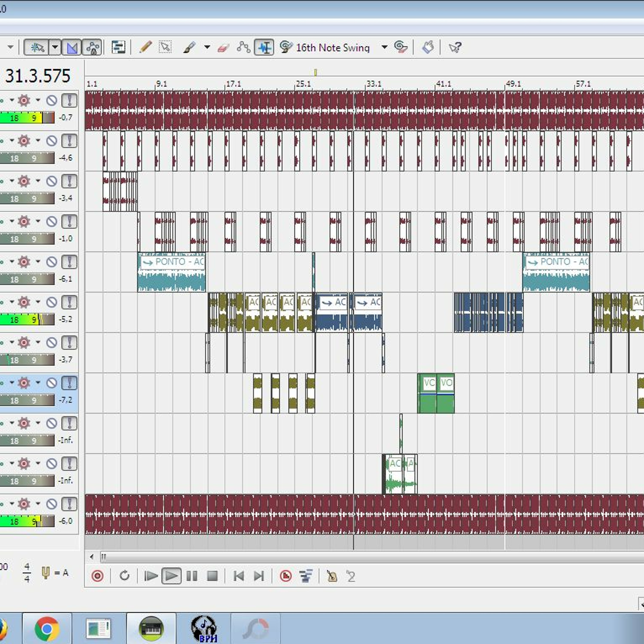Open Google Chrome from taskbar
The image size is (644, 644).
pyautogui.click(x=47, y=628)
